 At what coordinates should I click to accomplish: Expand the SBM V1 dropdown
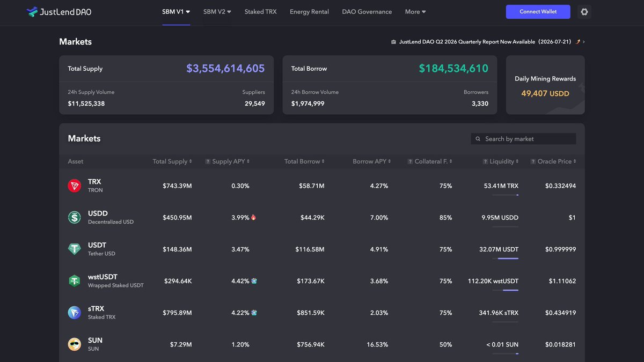click(176, 12)
